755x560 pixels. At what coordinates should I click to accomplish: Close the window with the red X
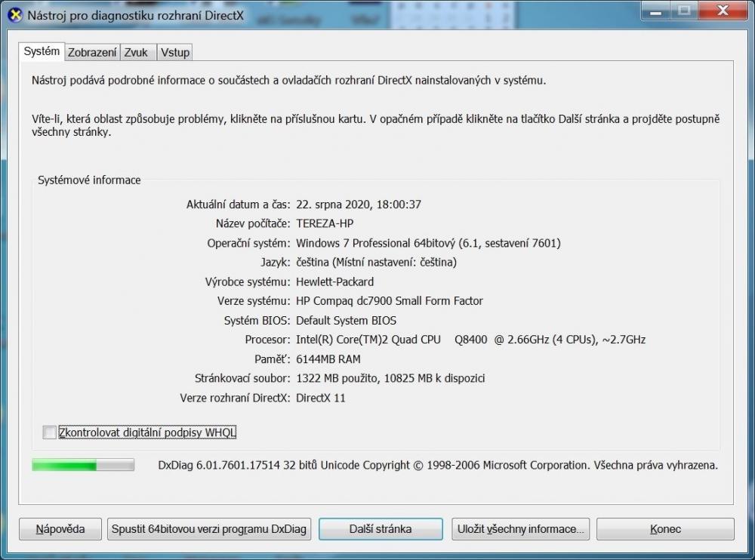pyautogui.click(x=721, y=11)
